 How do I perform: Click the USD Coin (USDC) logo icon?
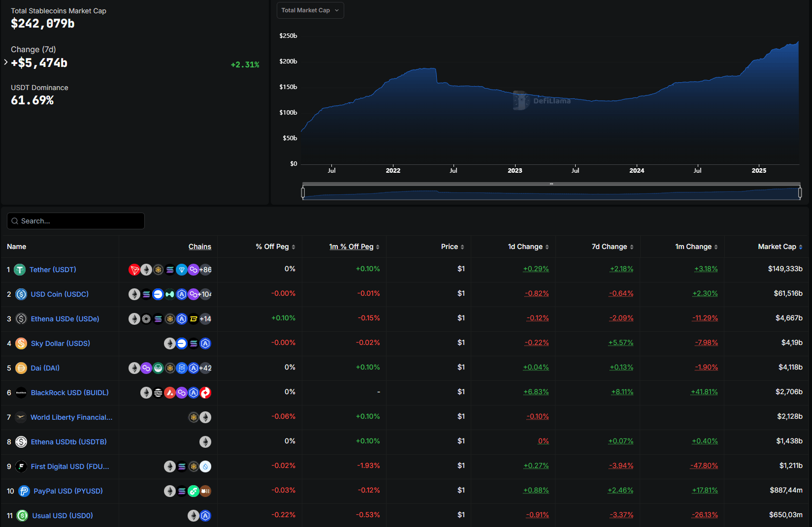coord(21,294)
